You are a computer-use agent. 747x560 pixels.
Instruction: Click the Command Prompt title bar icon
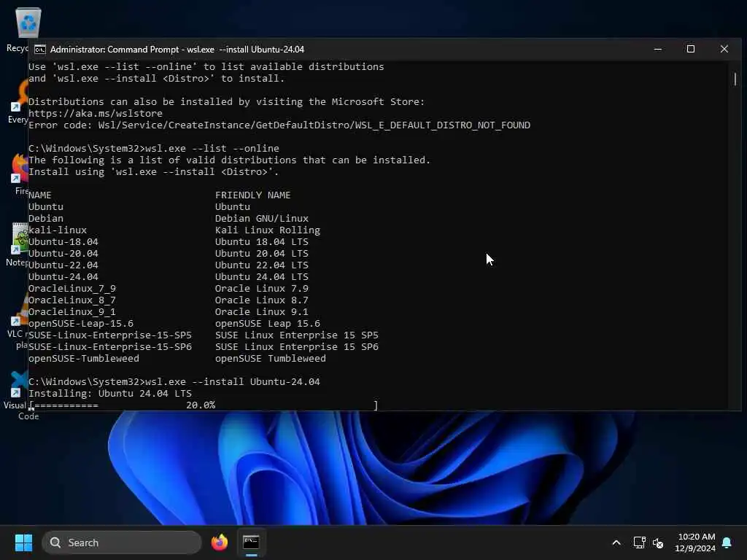40,50
